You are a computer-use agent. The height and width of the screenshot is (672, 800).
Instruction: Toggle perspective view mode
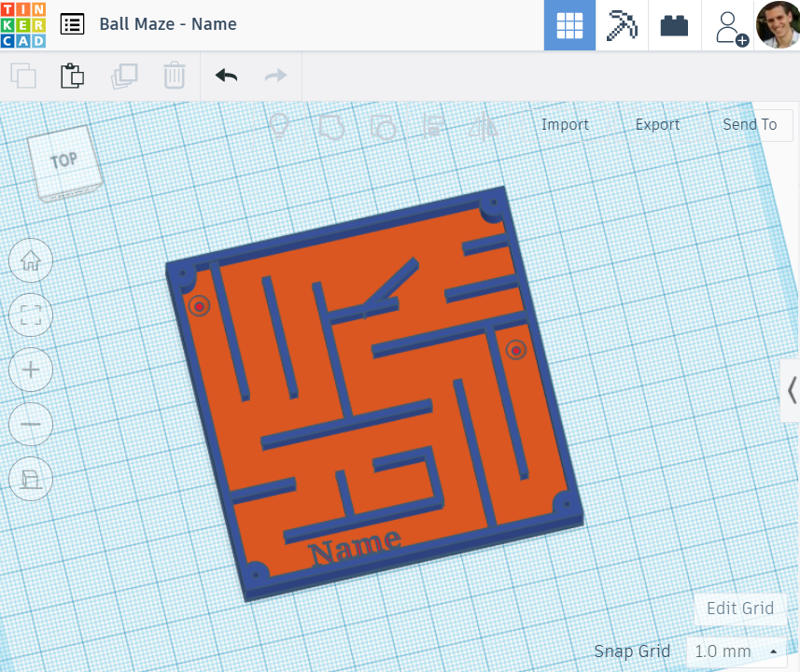[30, 479]
